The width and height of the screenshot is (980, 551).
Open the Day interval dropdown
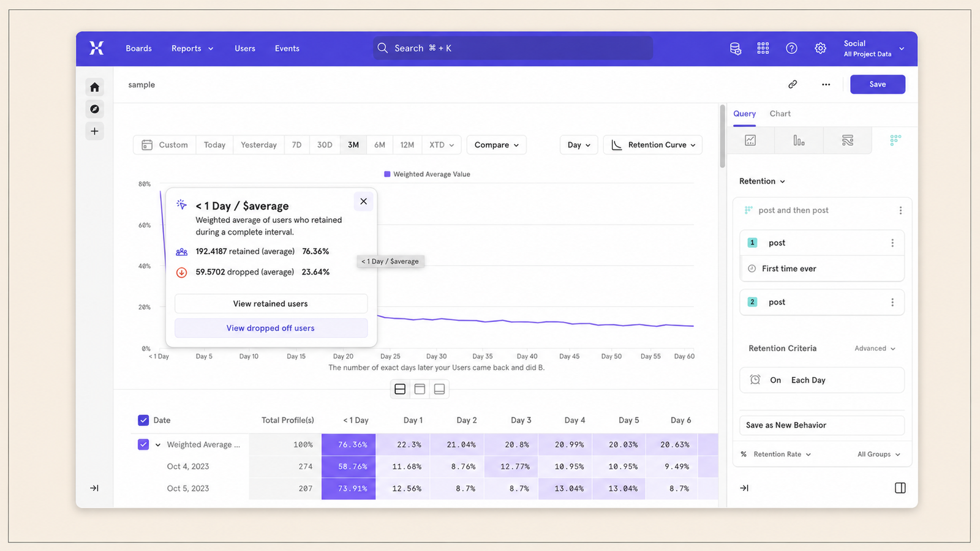click(x=579, y=145)
